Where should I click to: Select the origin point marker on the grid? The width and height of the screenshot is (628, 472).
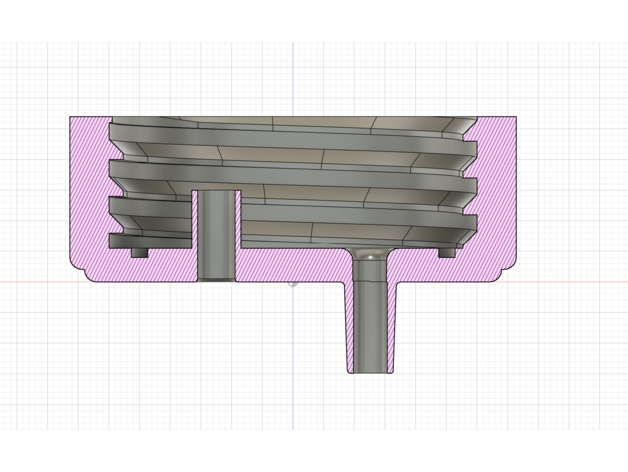292,282
